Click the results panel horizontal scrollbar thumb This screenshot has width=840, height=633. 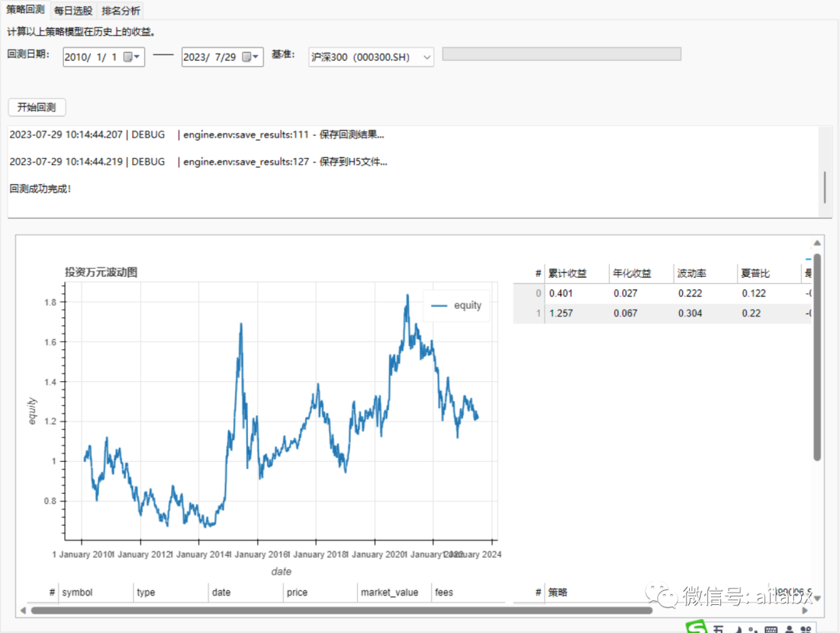coord(341,610)
